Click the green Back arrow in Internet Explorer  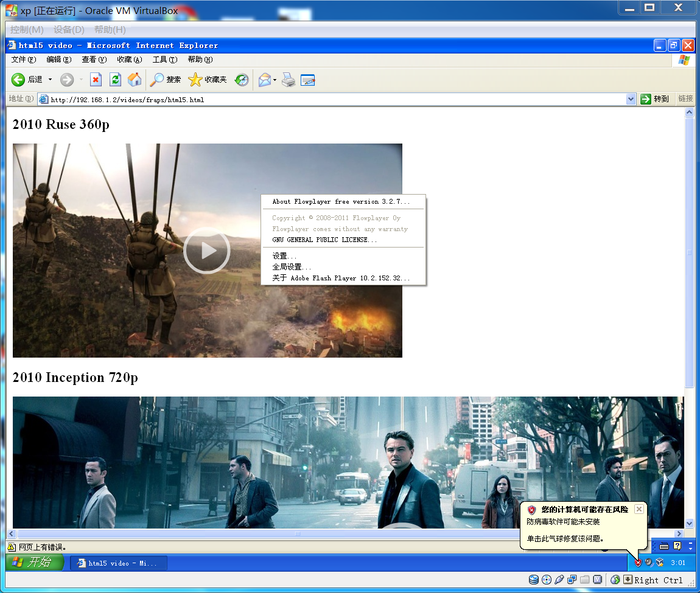click(x=18, y=80)
